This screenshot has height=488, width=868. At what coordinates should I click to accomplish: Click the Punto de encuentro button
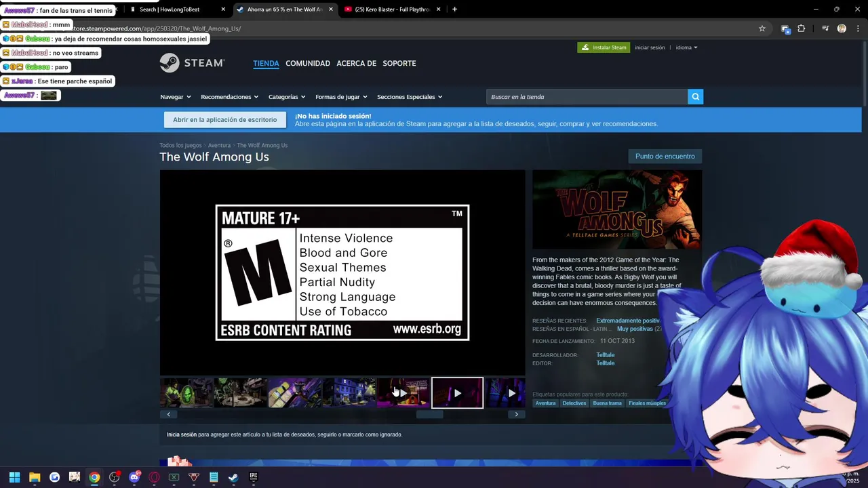[665, 157]
